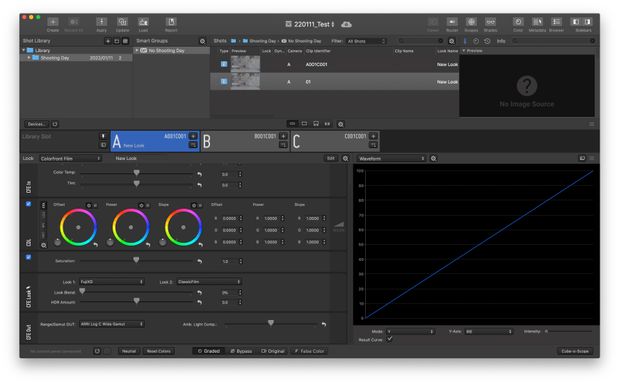The image size is (619, 384).
Task: Select grading slot B
Action: point(245,141)
